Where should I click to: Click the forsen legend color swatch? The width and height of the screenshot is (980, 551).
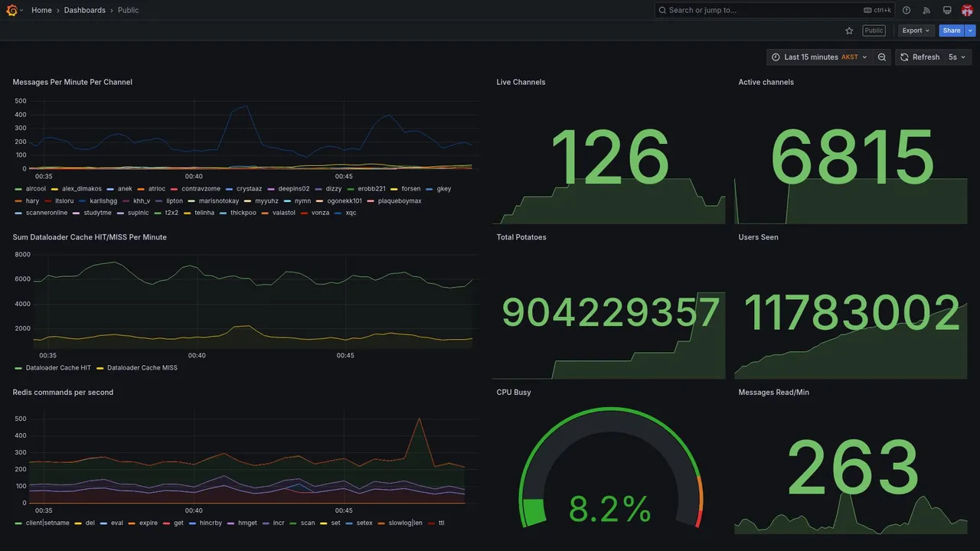pos(395,189)
